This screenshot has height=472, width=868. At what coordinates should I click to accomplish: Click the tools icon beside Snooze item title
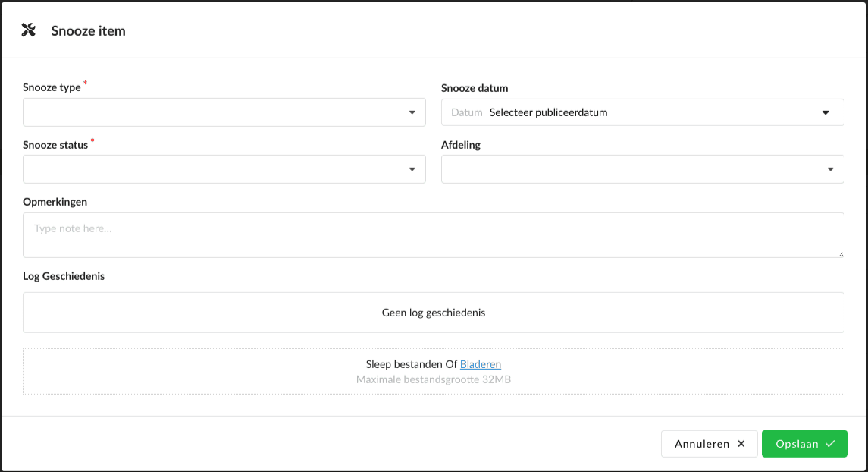[x=29, y=30]
